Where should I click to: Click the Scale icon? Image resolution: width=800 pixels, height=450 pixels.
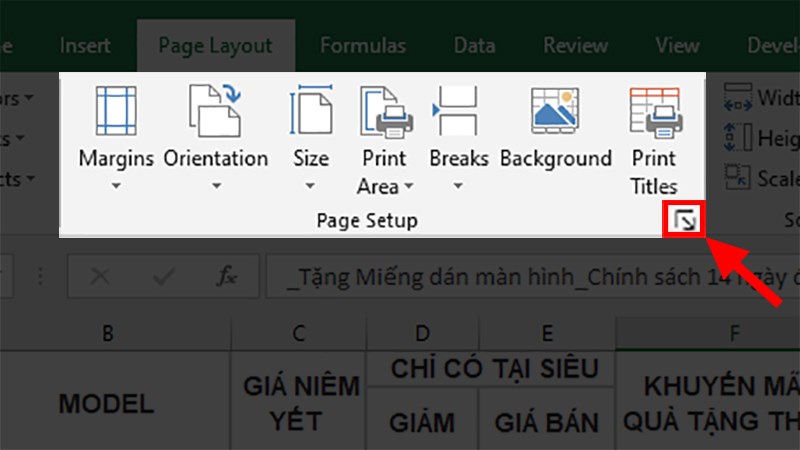(738, 177)
